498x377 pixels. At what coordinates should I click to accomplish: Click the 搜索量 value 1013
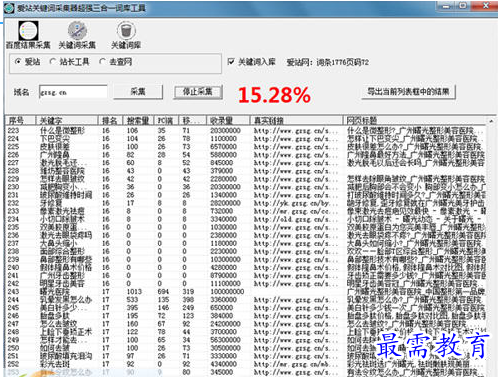[x=134, y=292]
